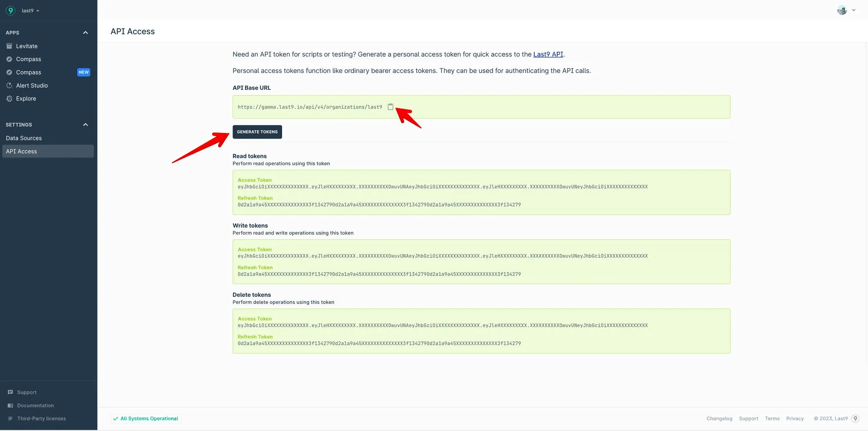Collapse the SETTINGS section chevron
The width and height of the screenshot is (868, 431).
(x=85, y=125)
